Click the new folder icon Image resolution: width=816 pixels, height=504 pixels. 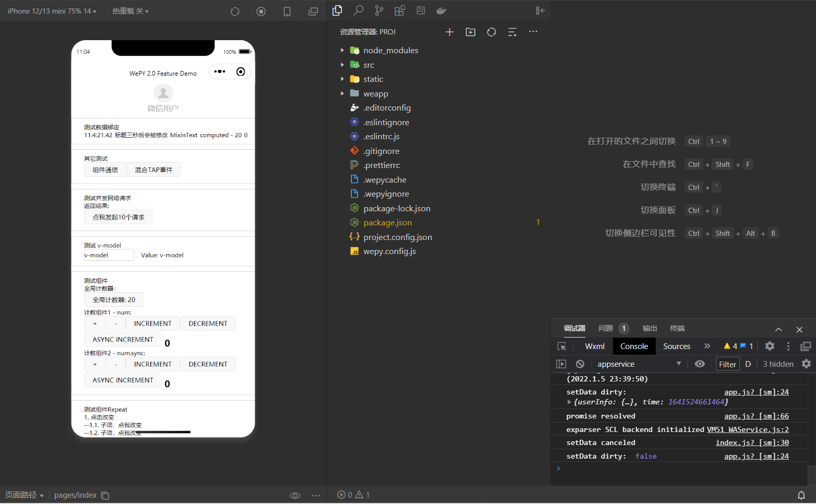click(x=470, y=32)
